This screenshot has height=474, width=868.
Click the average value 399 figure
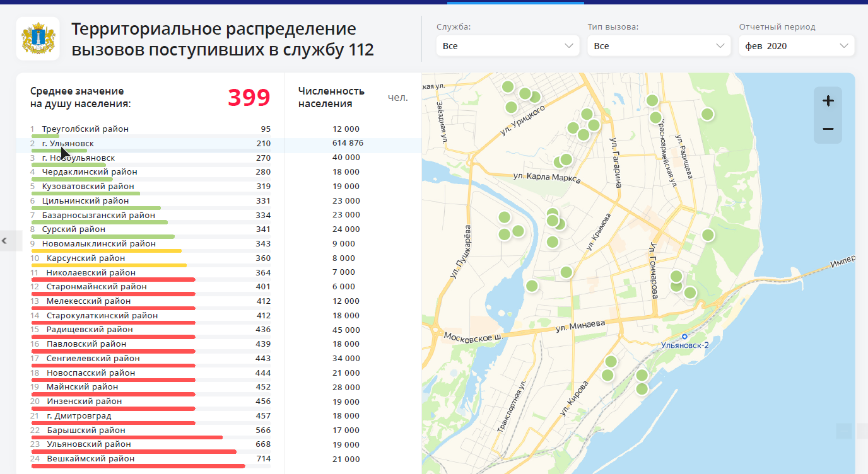coord(249,98)
